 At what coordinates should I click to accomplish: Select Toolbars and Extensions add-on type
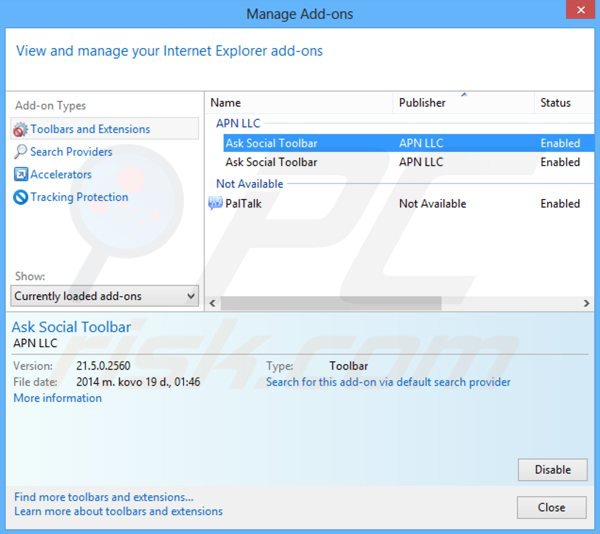point(105,129)
